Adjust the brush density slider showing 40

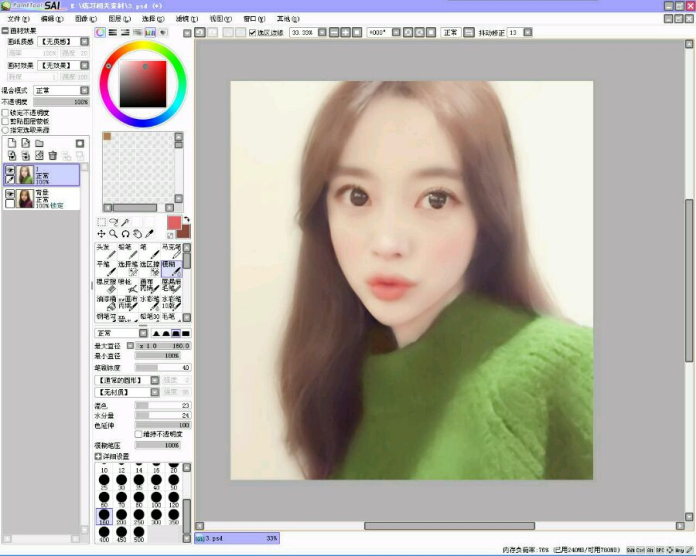click(163, 368)
